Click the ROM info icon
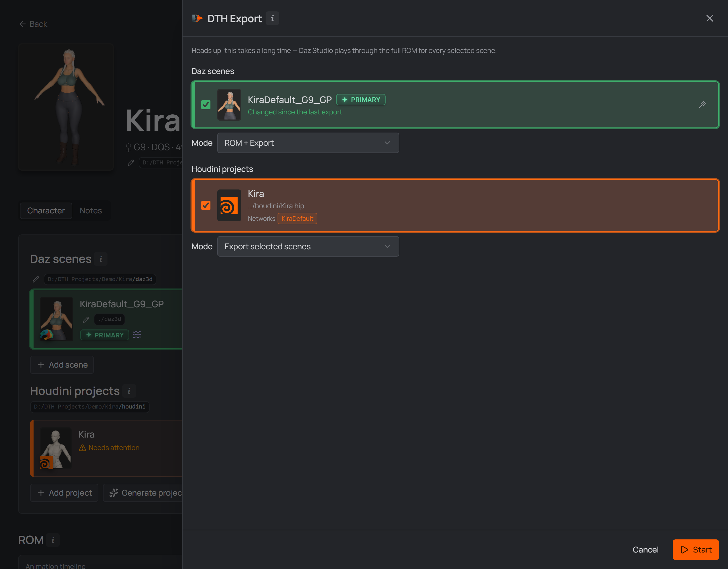The height and width of the screenshot is (569, 728). point(53,540)
